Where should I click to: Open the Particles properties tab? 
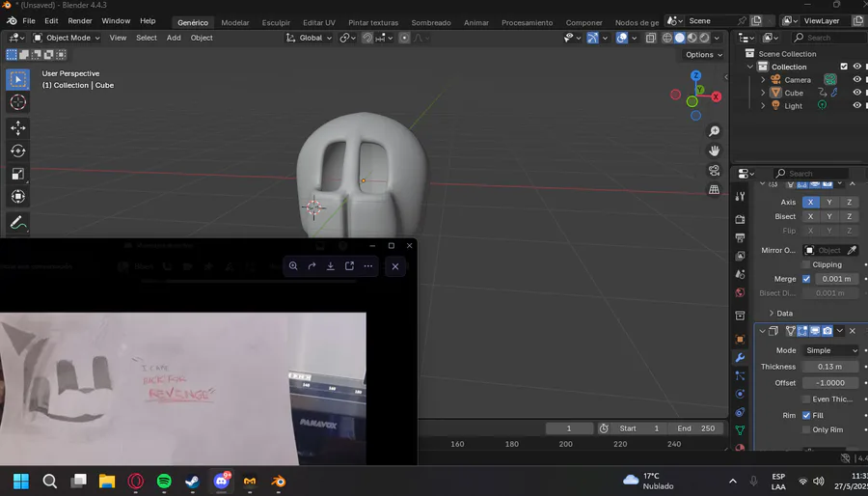tap(740, 376)
